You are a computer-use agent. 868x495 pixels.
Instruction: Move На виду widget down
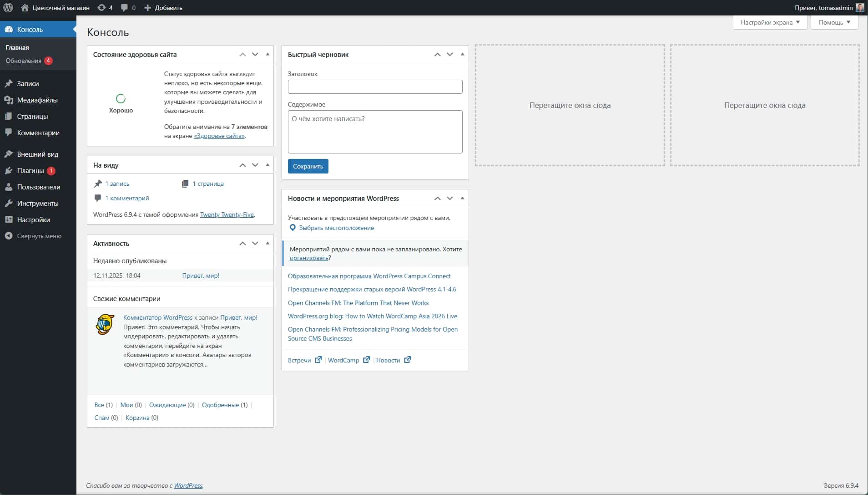255,165
